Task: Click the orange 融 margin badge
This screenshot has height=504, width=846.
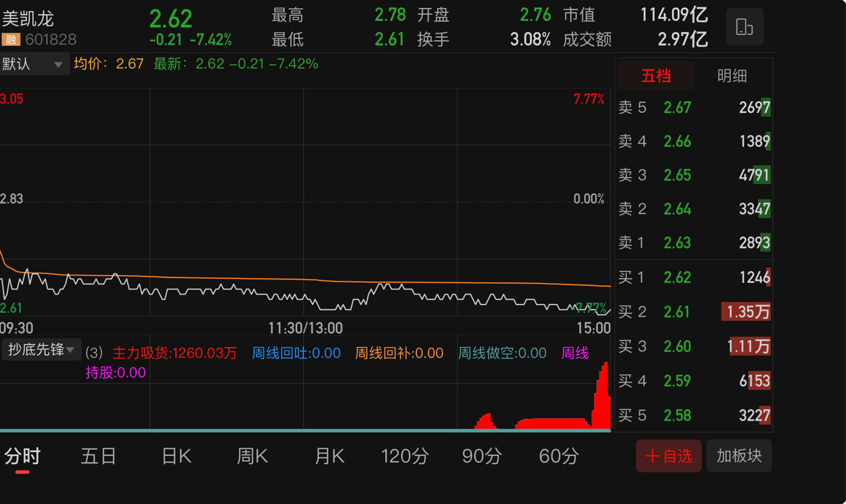Action: click(11, 40)
